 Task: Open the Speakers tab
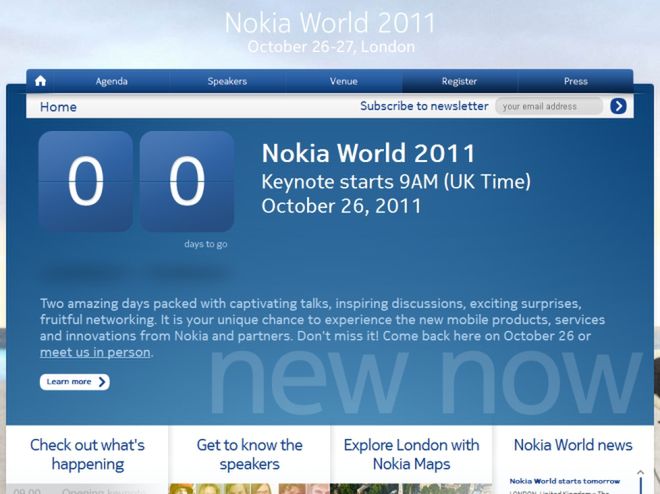pyautogui.click(x=227, y=81)
